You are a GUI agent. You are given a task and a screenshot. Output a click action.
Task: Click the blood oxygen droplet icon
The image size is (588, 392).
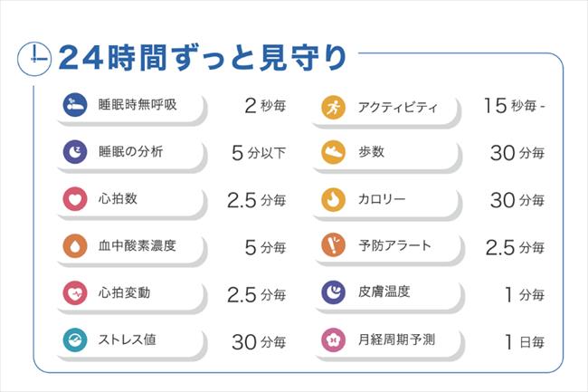point(74,246)
